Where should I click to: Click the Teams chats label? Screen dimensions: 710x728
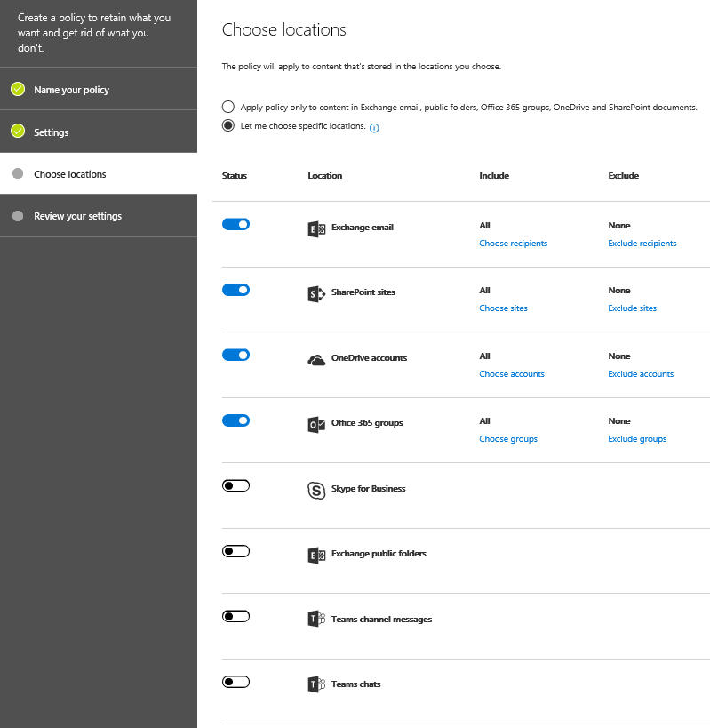(x=356, y=684)
